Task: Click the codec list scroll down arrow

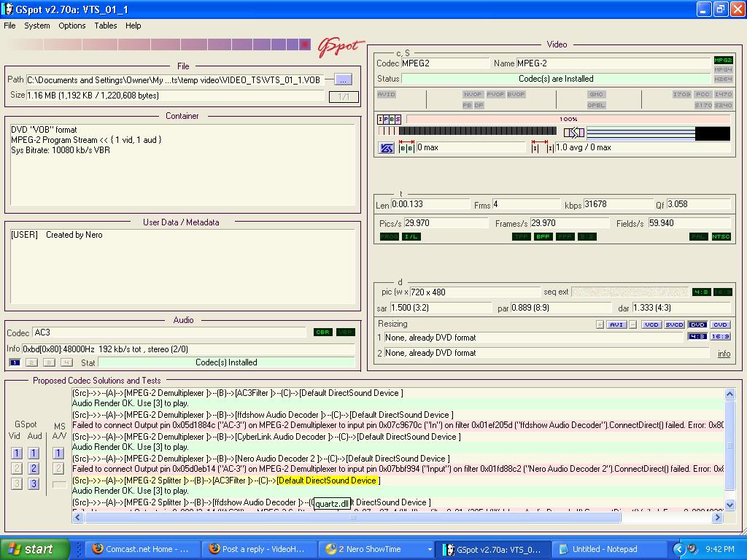Action: pos(729,505)
